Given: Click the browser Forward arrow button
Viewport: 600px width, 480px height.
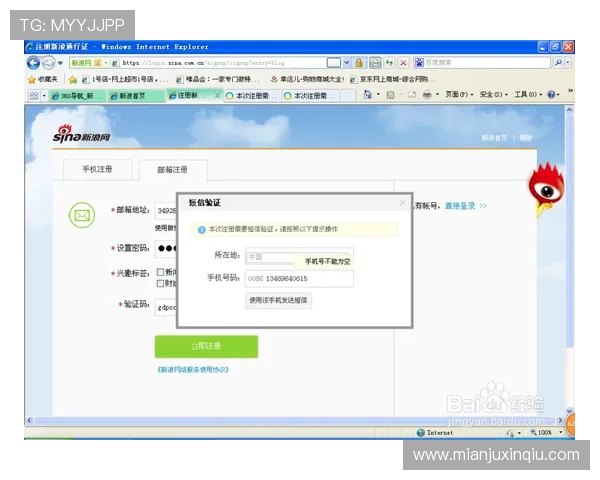Looking at the screenshot, I should 48,63.
